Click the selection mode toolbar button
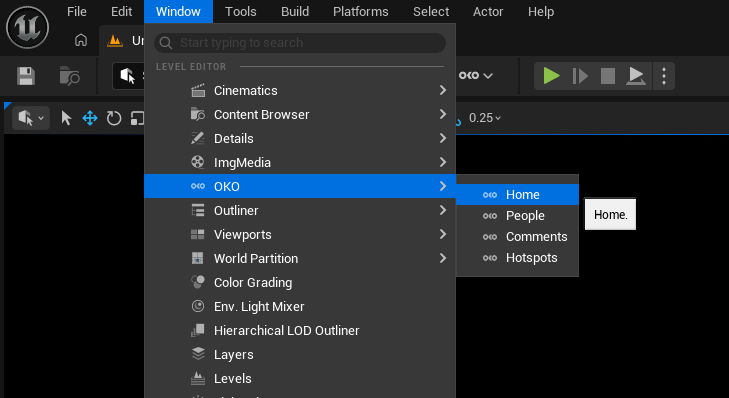The width and height of the screenshot is (729, 398). pyautogui.click(x=128, y=76)
